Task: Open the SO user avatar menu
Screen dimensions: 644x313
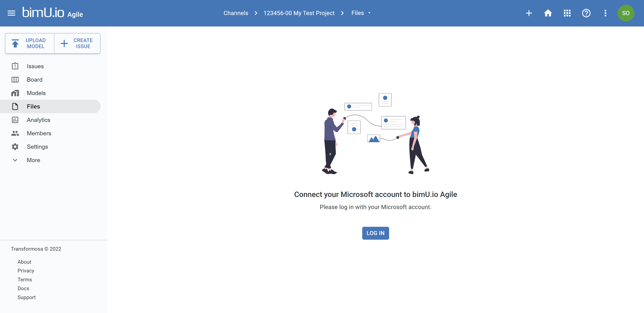Action: (x=626, y=13)
